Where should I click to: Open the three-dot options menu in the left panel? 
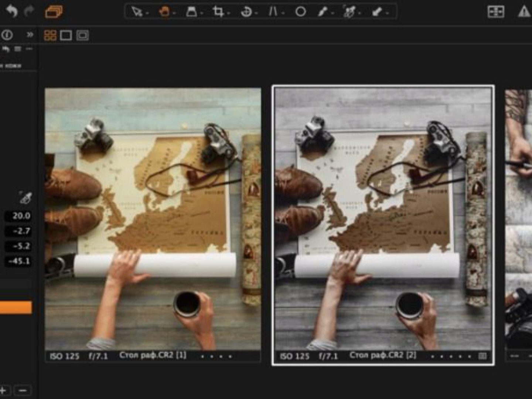(29, 49)
